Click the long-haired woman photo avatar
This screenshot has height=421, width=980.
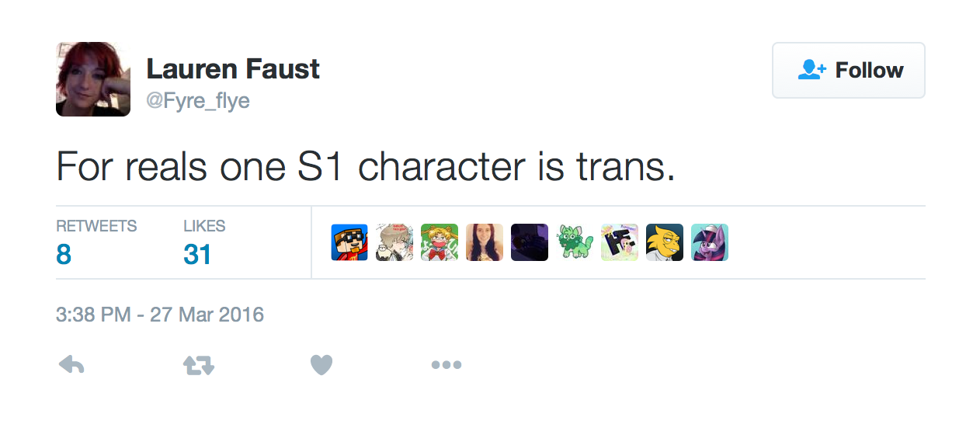[x=485, y=242]
